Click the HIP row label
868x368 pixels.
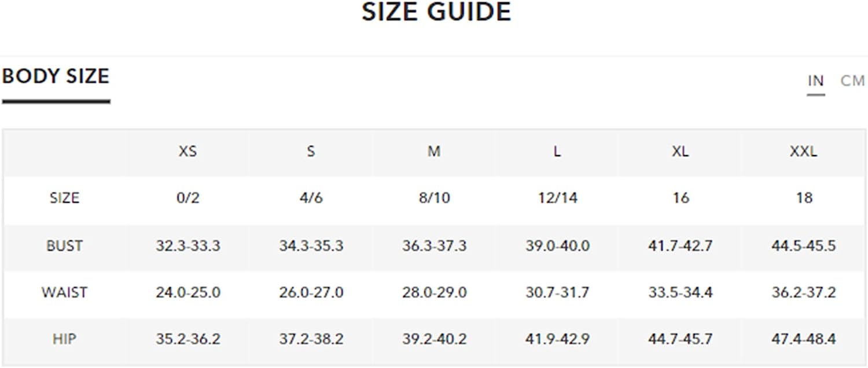tap(64, 338)
